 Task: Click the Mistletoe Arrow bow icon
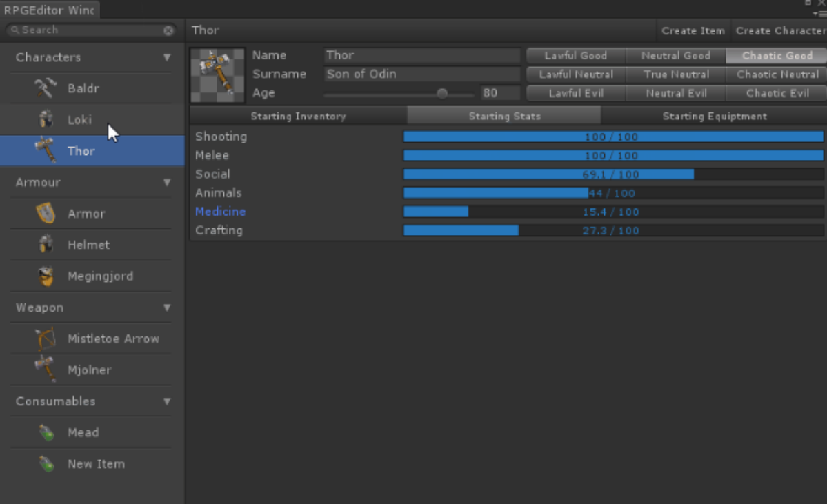46,339
